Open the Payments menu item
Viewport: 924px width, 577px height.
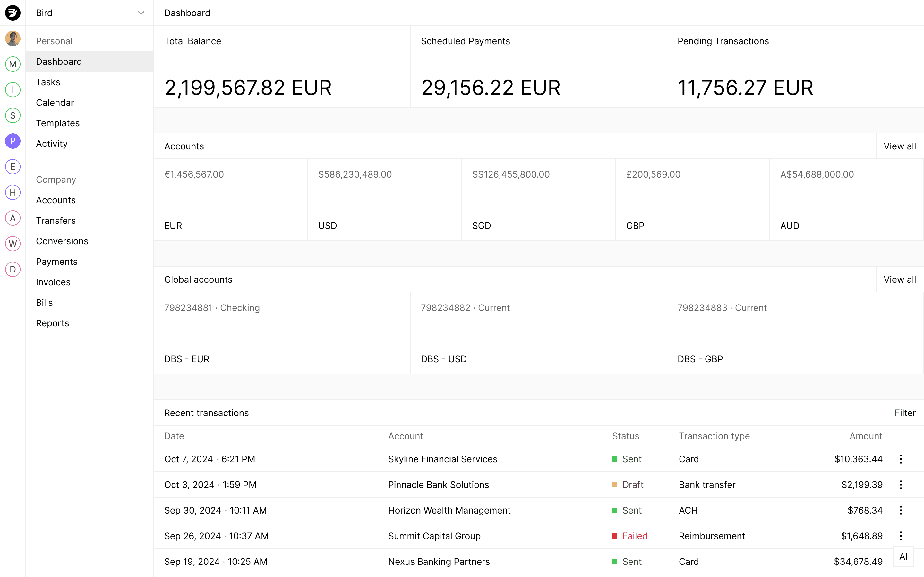(x=57, y=261)
